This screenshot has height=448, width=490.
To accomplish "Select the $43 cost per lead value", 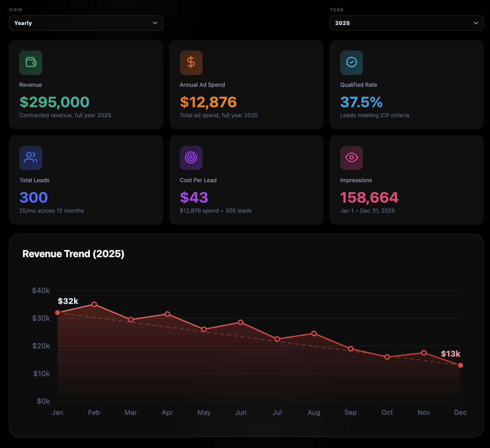I will (194, 197).
